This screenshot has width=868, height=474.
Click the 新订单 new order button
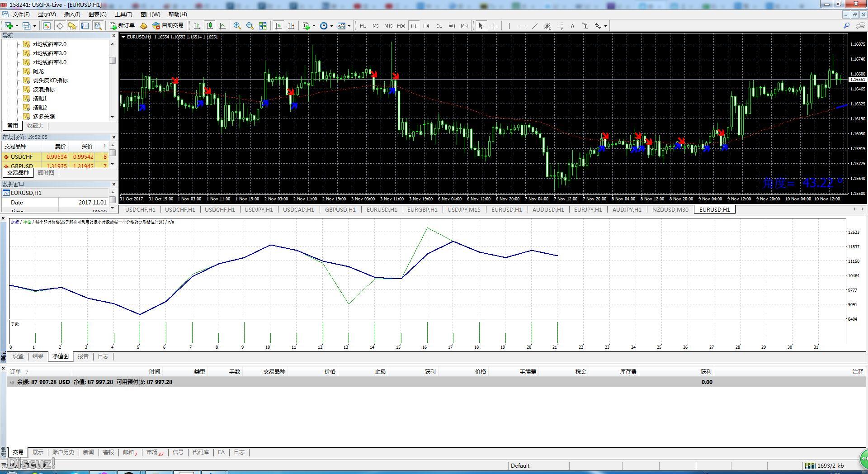point(122,26)
